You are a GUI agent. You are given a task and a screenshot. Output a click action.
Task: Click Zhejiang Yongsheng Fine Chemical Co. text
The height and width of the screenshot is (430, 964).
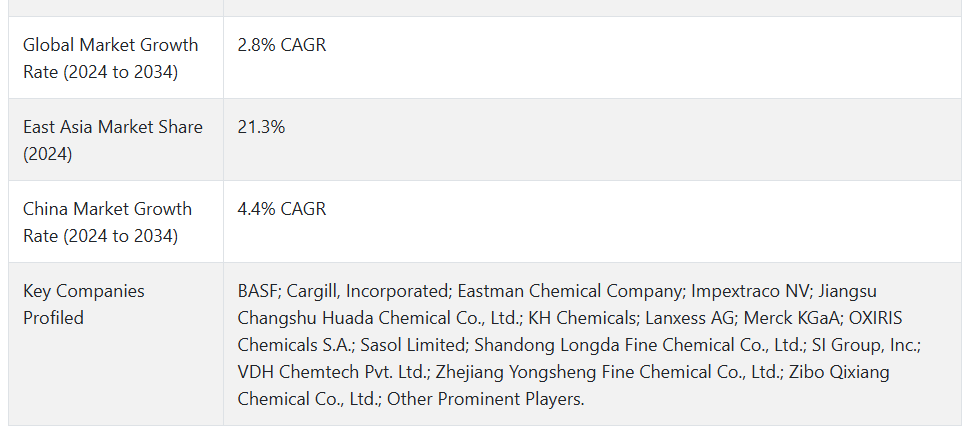click(609, 372)
